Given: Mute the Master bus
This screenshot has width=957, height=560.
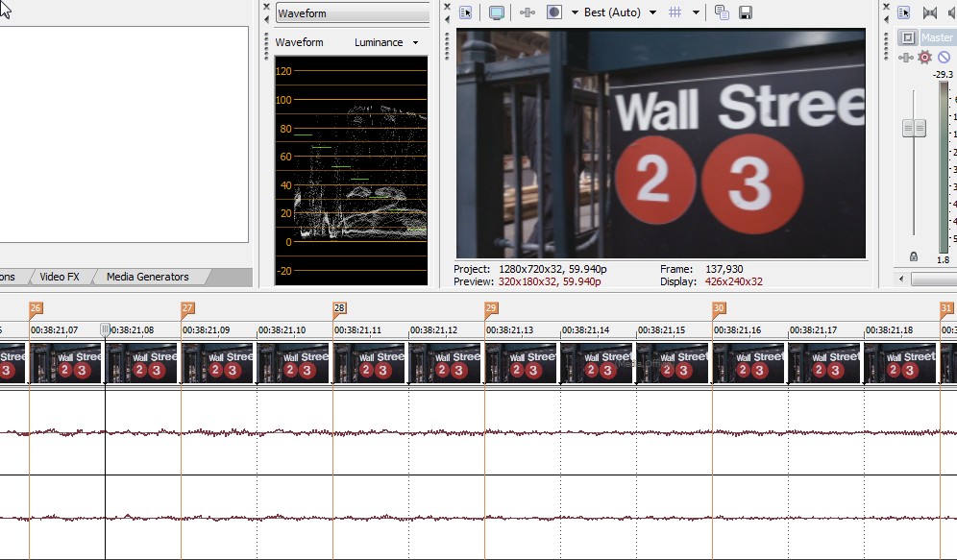Looking at the screenshot, I should point(945,58).
